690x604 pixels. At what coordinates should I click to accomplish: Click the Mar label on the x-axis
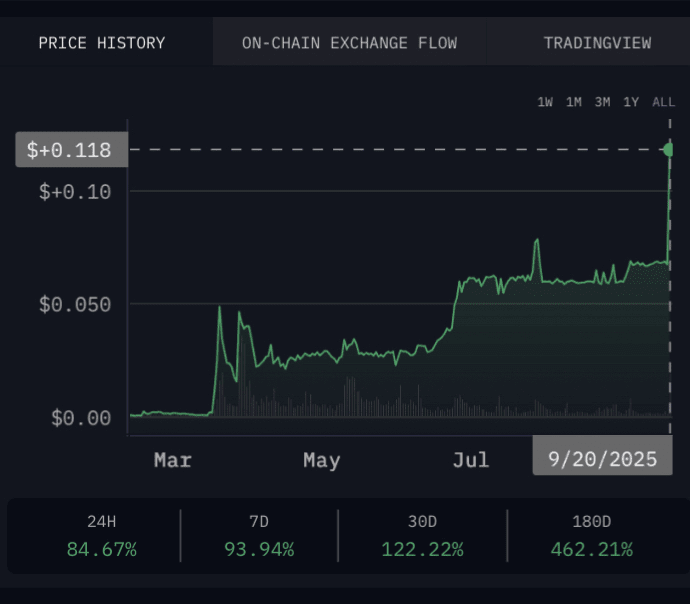click(x=172, y=460)
